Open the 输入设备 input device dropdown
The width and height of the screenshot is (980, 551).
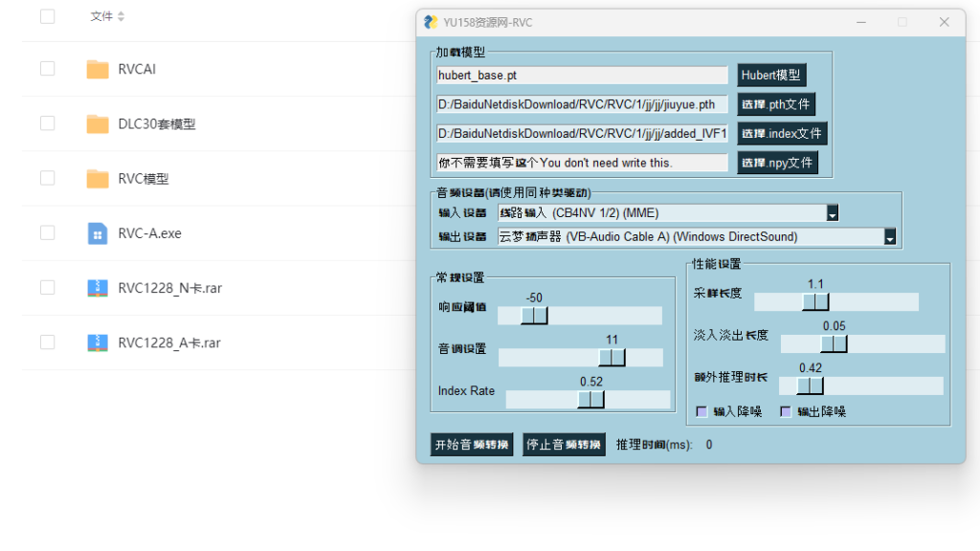[x=833, y=213]
